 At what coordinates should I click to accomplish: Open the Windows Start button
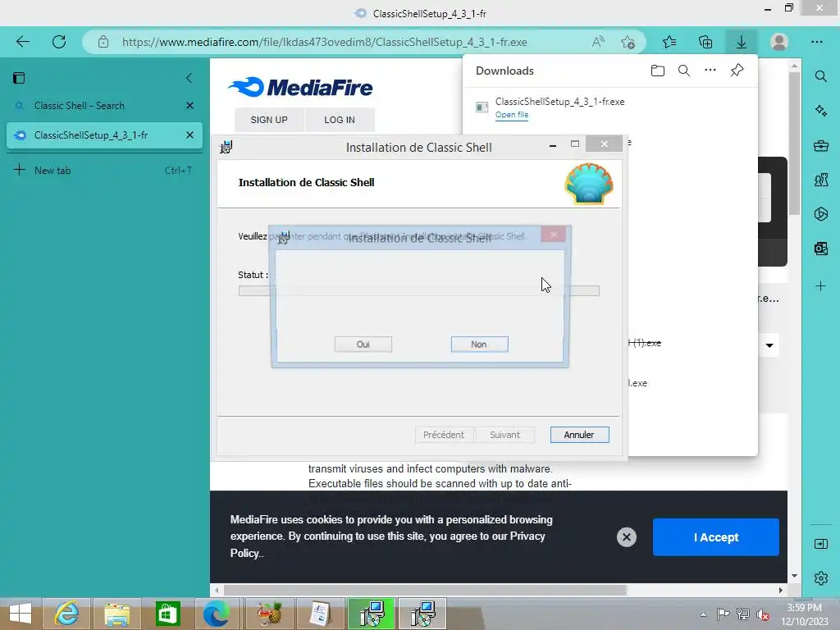point(20,614)
